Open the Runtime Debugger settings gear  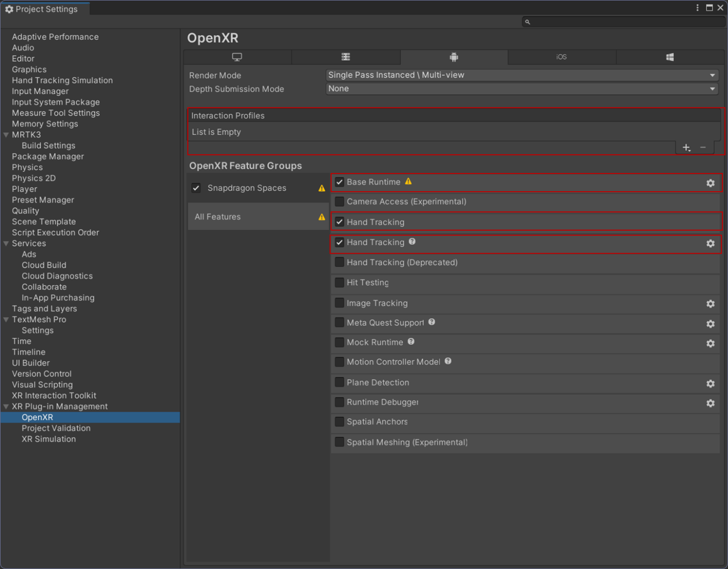[710, 403]
